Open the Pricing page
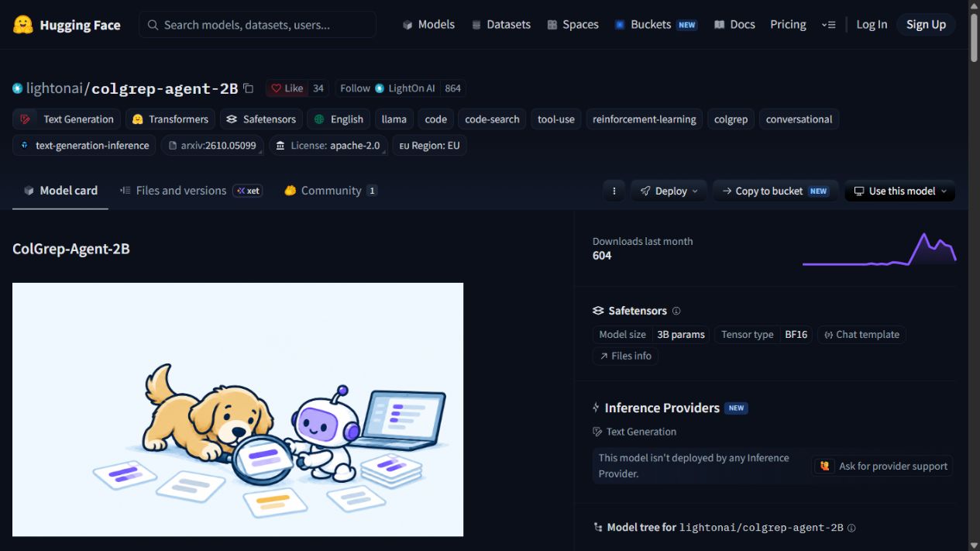980x551 pixels. click(x=788, y=25)
